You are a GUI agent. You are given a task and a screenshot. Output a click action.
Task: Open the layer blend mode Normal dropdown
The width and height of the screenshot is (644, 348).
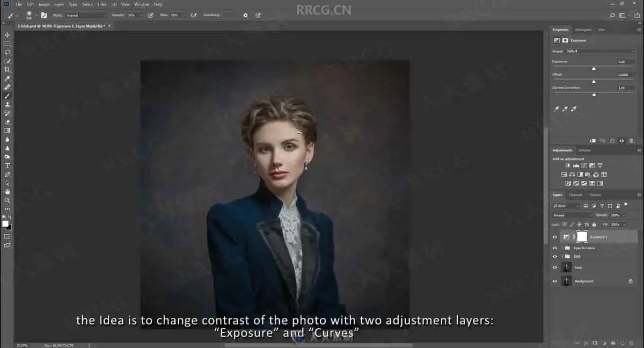(x=573, y=215)
